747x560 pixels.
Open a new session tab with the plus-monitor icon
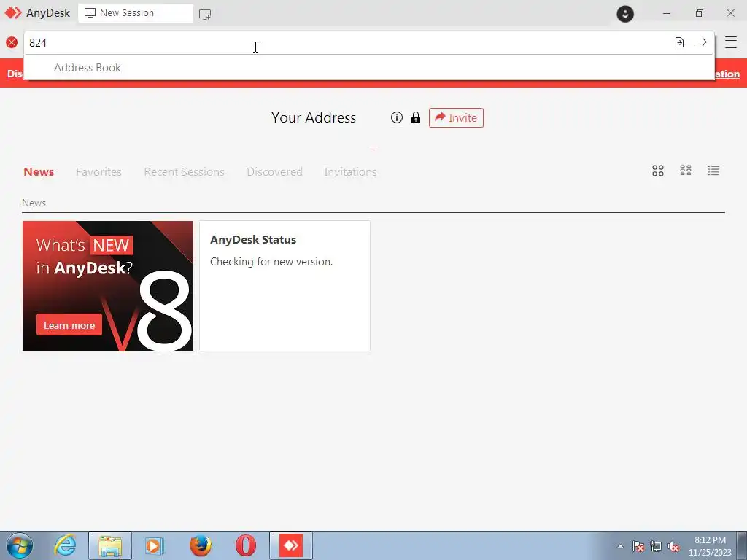[205, 15]
